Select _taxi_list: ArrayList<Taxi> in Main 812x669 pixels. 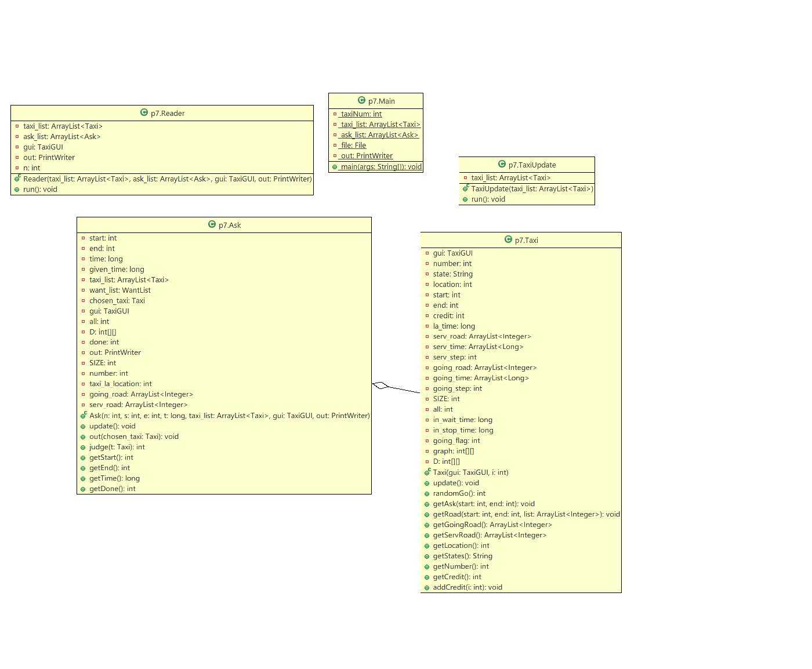click(x=380, y=125)
